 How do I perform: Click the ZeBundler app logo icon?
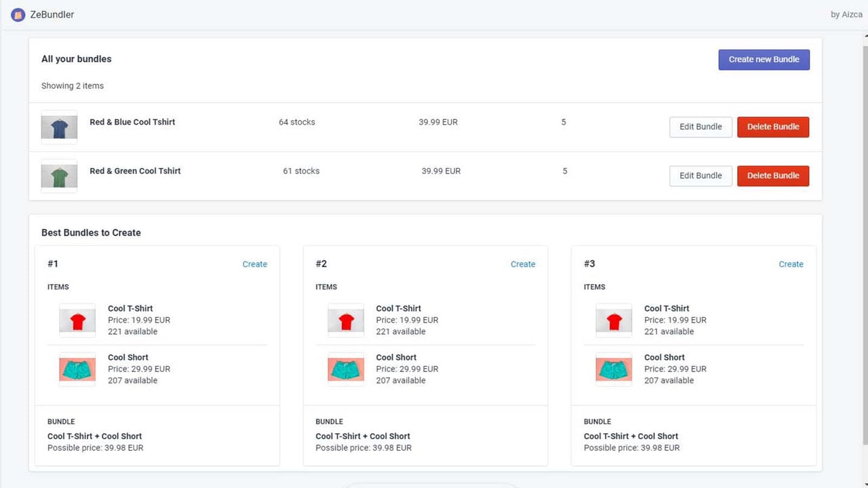click(x=18, y=14)
